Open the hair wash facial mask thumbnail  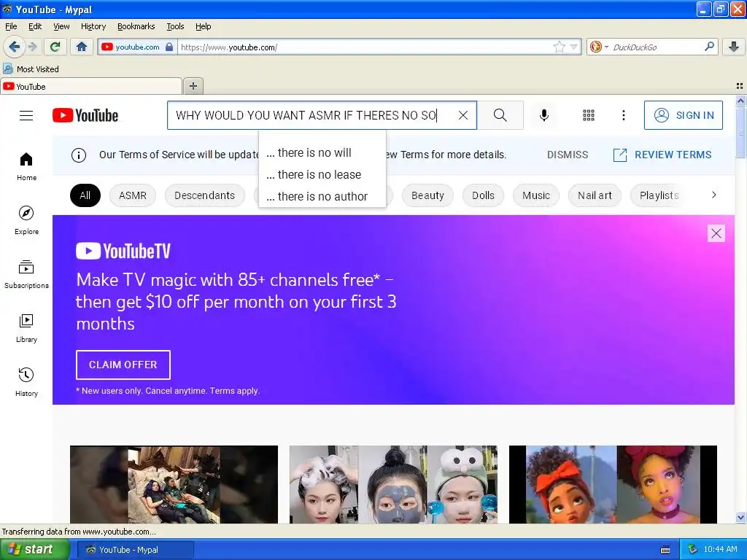393,484
